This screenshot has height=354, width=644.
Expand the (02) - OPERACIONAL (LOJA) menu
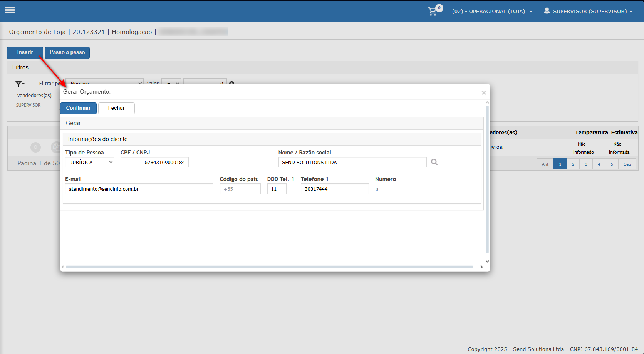492,12
